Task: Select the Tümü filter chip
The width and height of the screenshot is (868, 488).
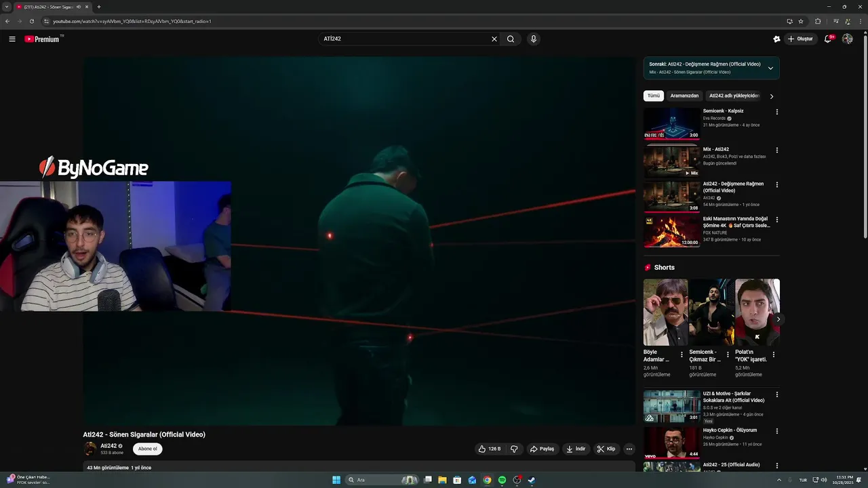Action: (653, 96)
